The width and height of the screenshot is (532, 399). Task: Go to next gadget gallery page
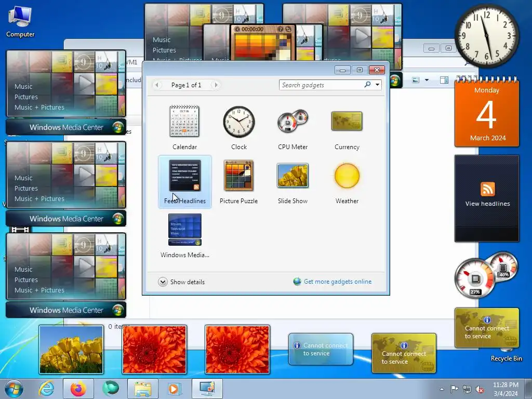tap(216, 85)
